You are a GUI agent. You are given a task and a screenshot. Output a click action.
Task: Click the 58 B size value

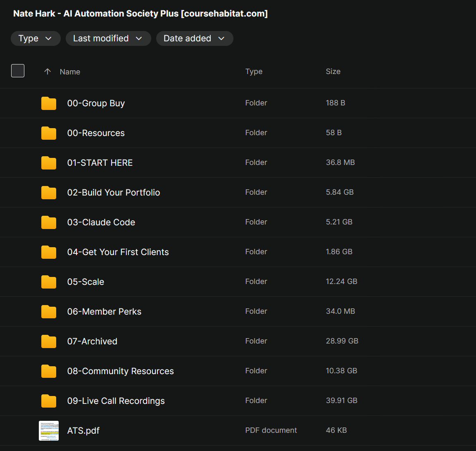333,133
